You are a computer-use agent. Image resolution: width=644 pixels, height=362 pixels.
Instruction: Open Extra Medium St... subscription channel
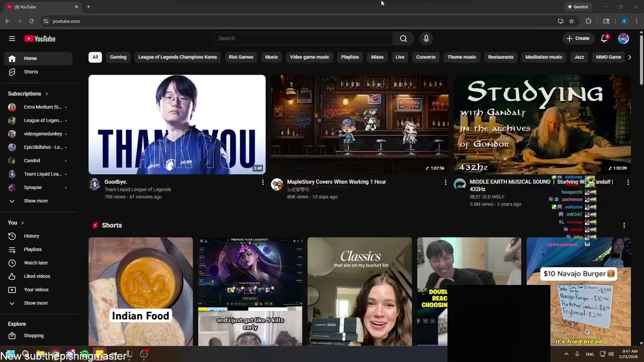tap(38, 107)
